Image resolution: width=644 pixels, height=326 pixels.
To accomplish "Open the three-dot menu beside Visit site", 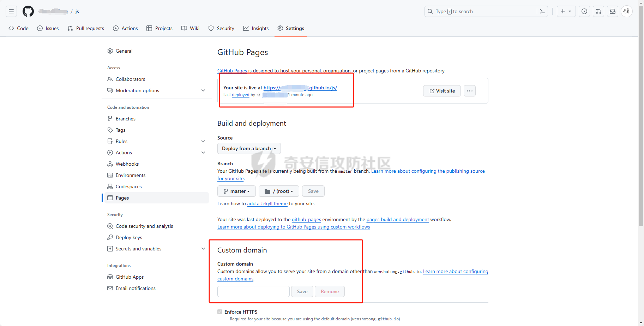I will coord(469,91).
